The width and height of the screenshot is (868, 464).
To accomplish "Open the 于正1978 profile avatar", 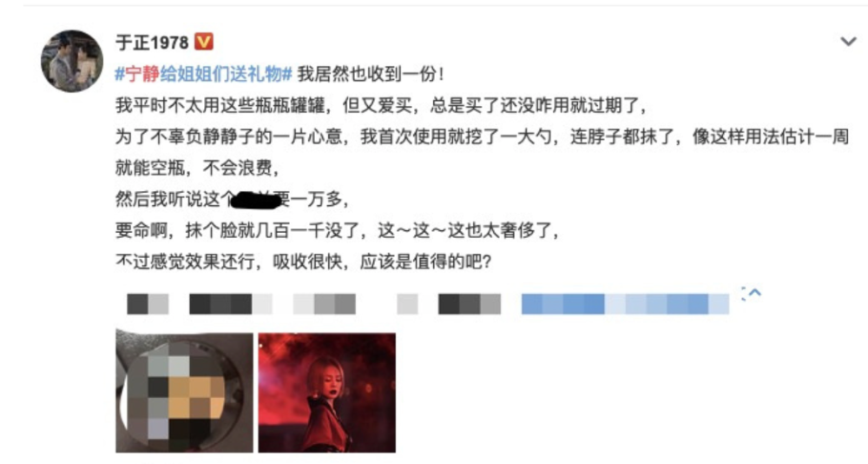I will (72, 61).
